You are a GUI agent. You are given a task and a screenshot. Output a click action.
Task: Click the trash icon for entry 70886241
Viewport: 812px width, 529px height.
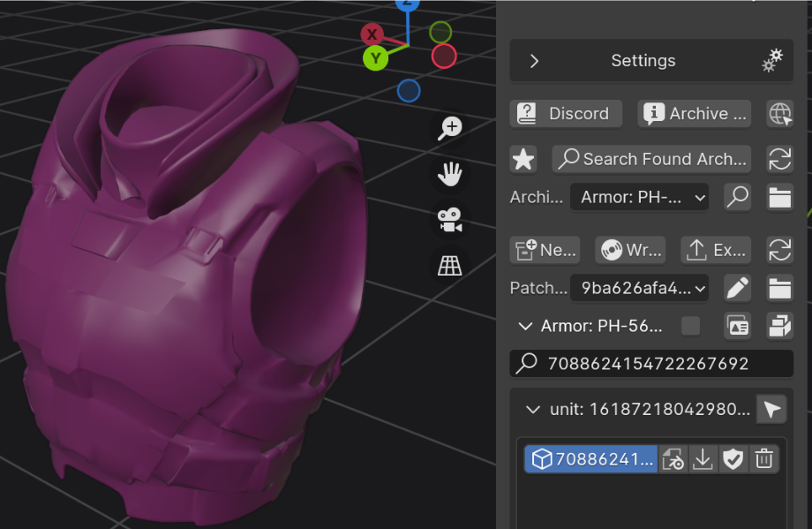(x=764, y=459)
